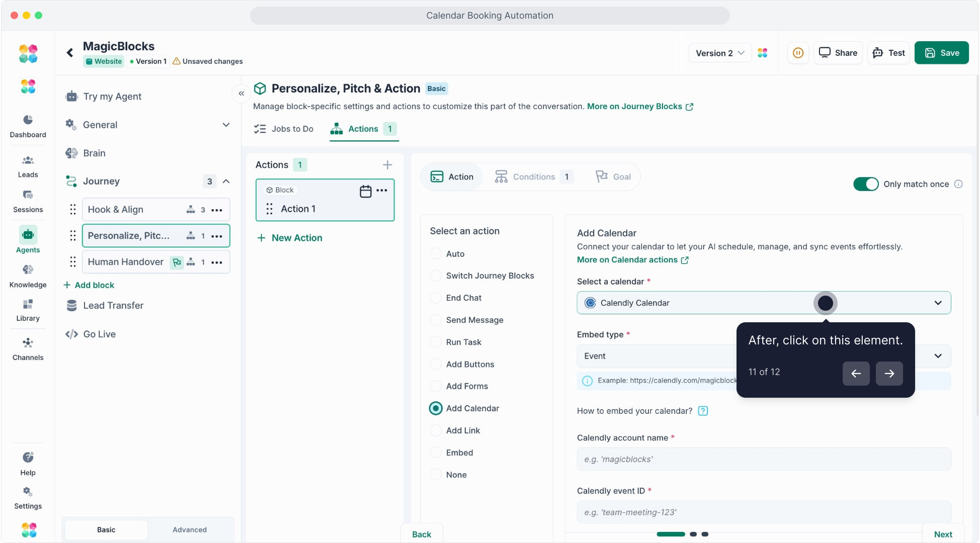Click the plus icon beside Actions
This screenshot has width=980, height=543.
tap(387, 165)
